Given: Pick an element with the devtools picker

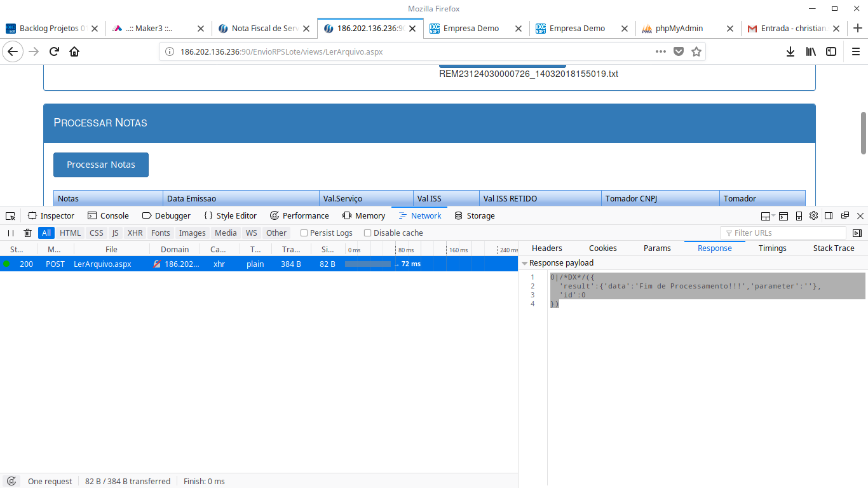Looking at the screenshot, I should coord(10,215).
